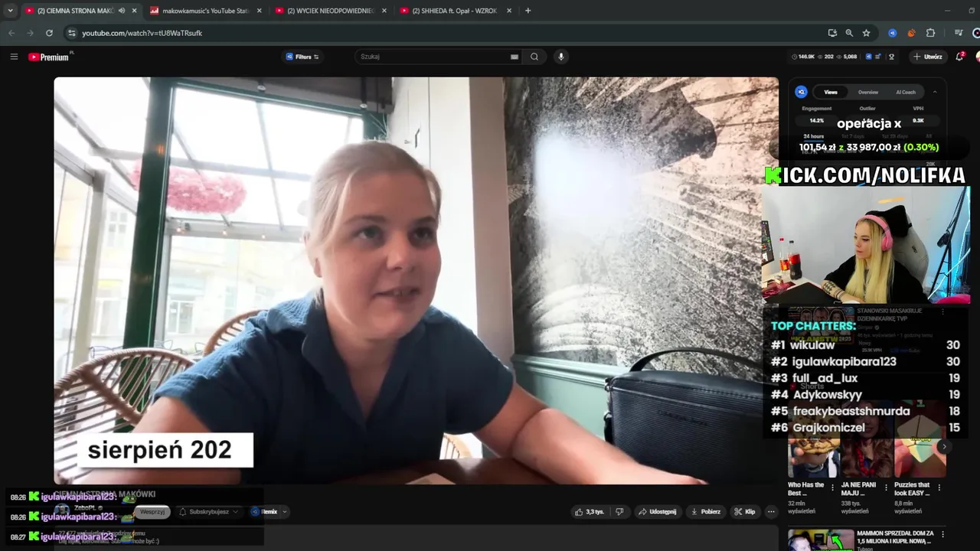Select the Views tab in vidIQ panel
This screenshot has width=980, height=551.
click(x=831, y=92)
